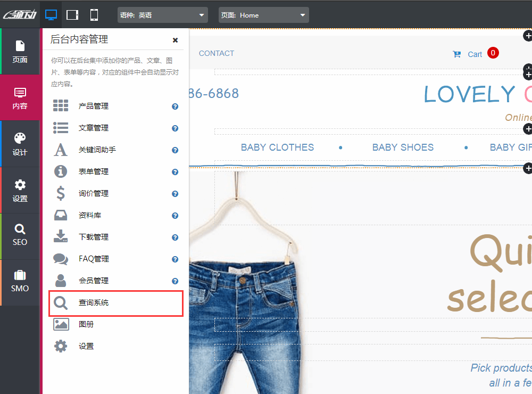Switch to mobile phone preview
The height and width of the screenshot is (394, 532).
coord(94,15)
